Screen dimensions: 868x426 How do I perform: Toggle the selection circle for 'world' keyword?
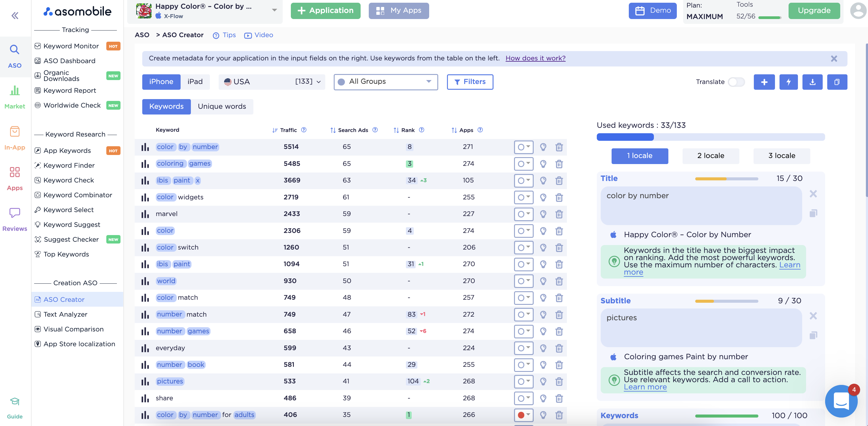point(521,281)
